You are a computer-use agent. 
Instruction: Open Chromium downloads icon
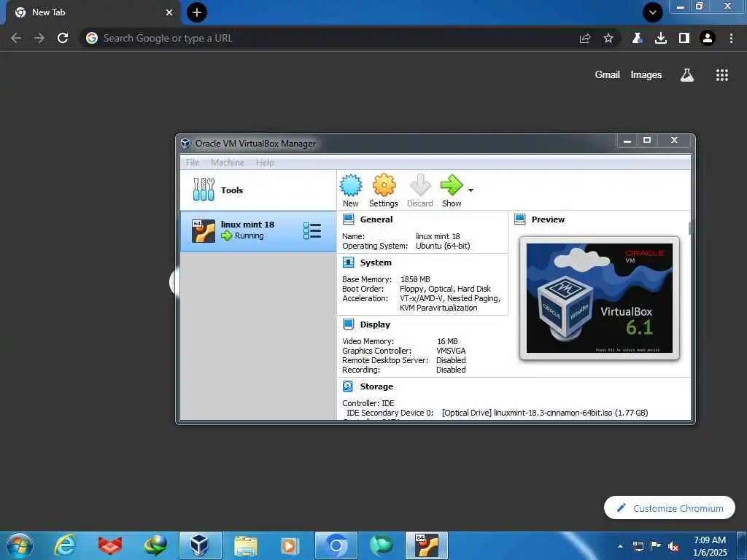click(x=661, y=38)
